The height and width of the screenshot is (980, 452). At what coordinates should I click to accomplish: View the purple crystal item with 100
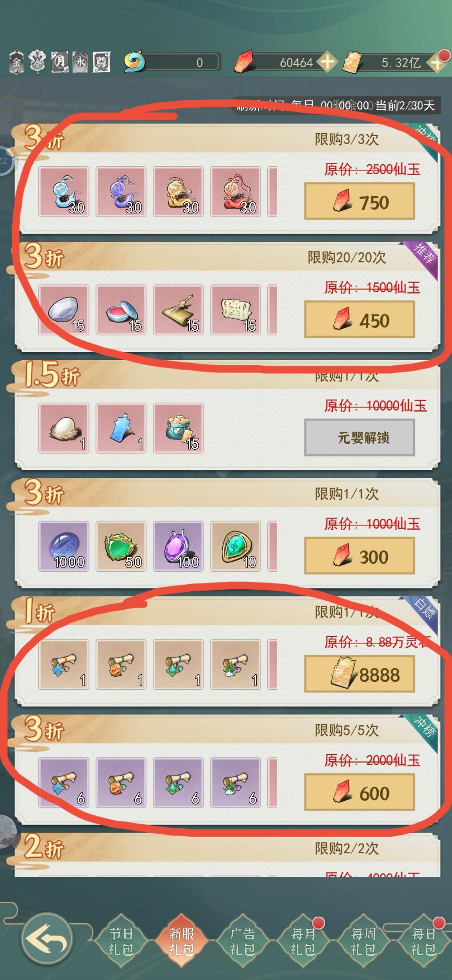tap(178, 546)
